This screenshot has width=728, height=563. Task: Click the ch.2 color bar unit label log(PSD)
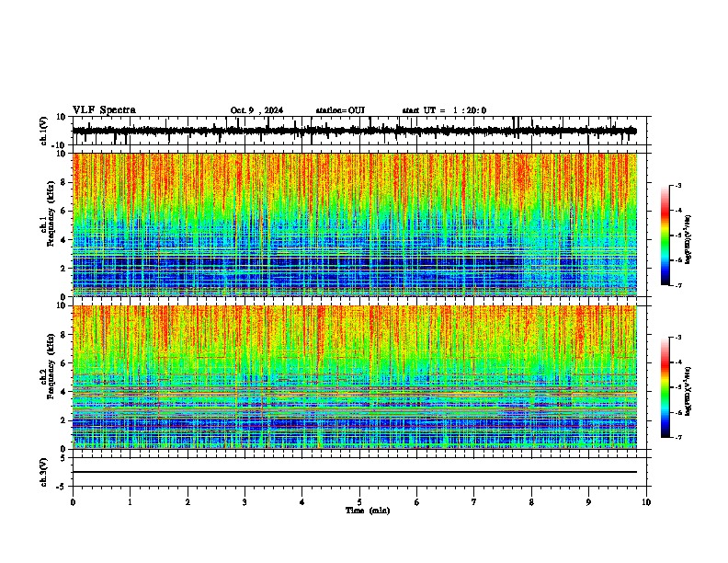coord(688,390)
